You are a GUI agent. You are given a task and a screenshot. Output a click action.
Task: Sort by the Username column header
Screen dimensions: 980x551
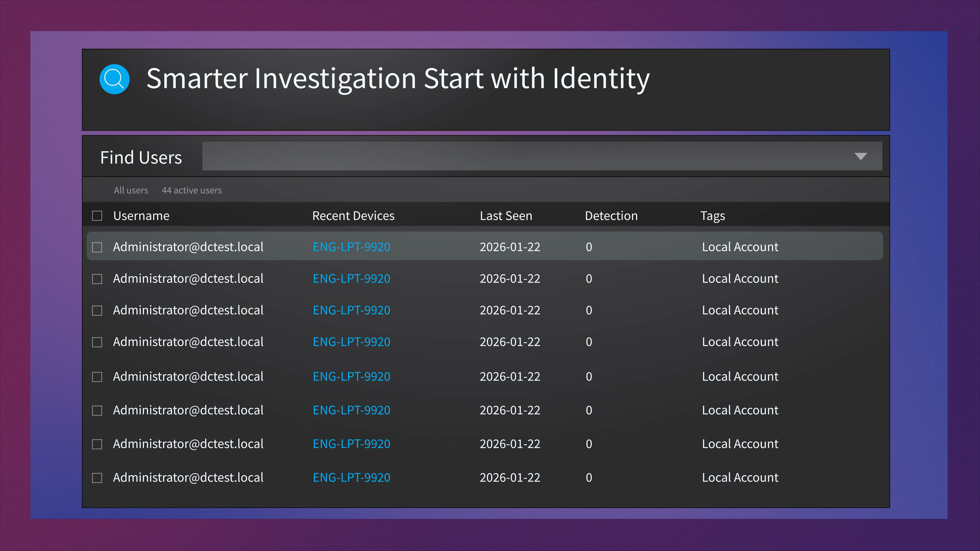141,216
